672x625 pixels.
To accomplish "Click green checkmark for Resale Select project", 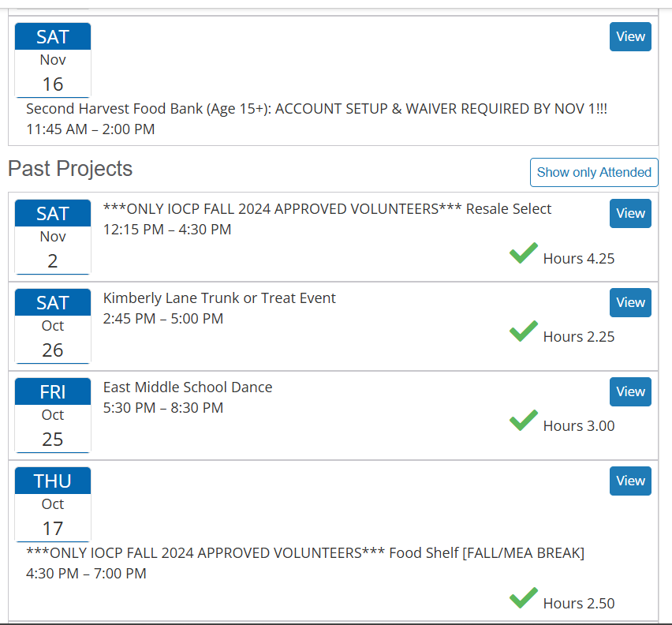I will pos(523,253).
